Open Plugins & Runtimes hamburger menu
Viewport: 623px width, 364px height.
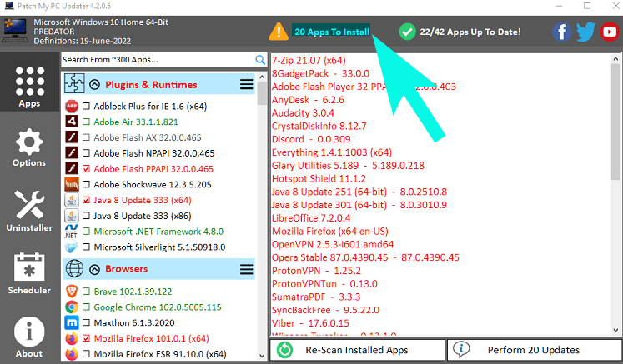tap(246, 84)
